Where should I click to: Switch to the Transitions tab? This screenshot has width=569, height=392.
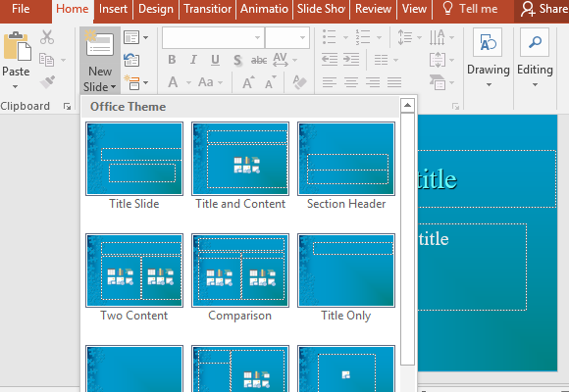(x=207, y=9)
